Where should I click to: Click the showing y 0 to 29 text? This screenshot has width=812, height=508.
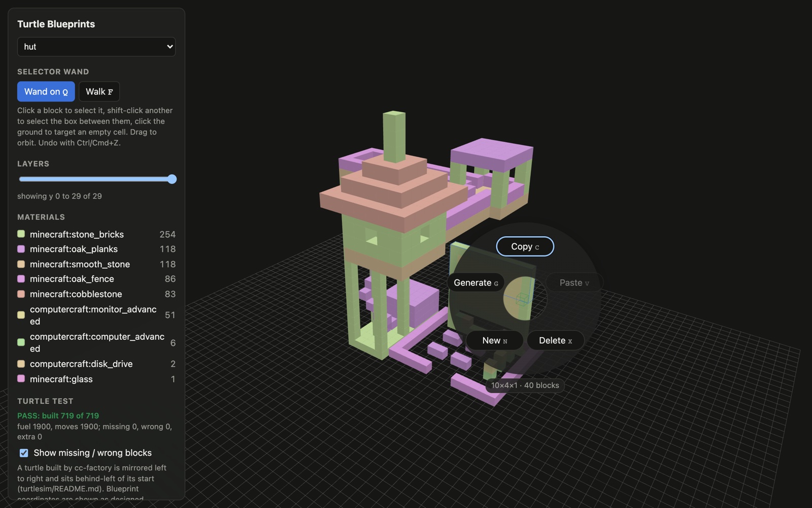point(59,196)
